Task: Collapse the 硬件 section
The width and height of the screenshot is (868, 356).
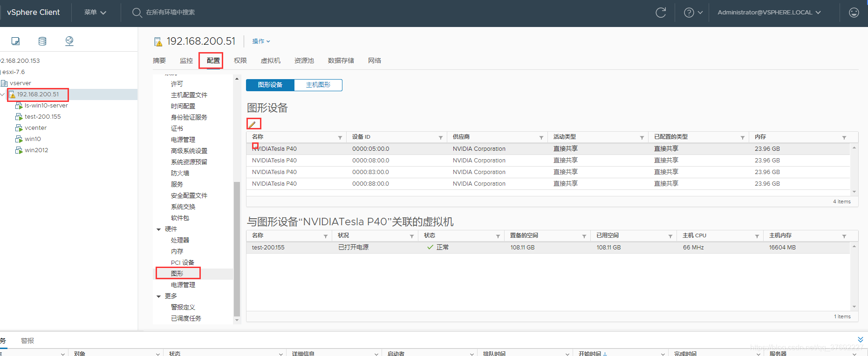Action: pyautogui.click(x=158, y=229)
